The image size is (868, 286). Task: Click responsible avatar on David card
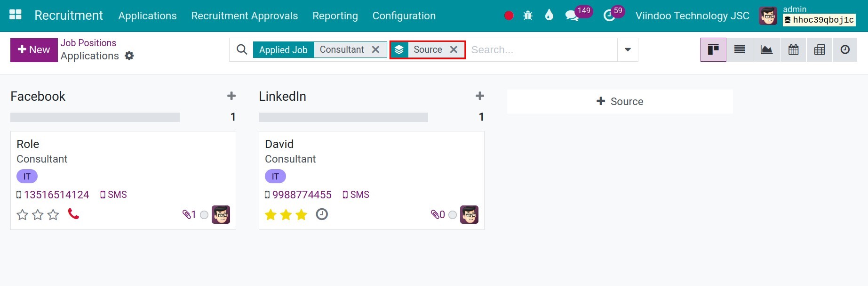click(469, 214)
